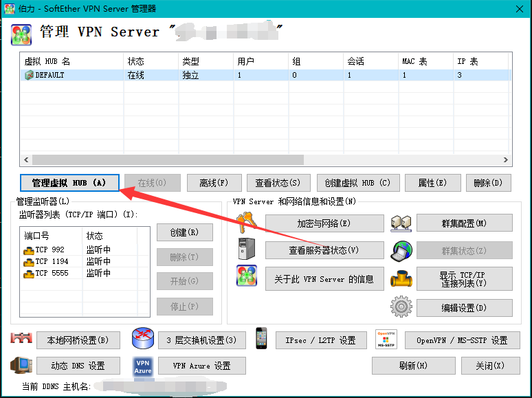Open IPsec / L2TP 设置

tap(321, 340)
